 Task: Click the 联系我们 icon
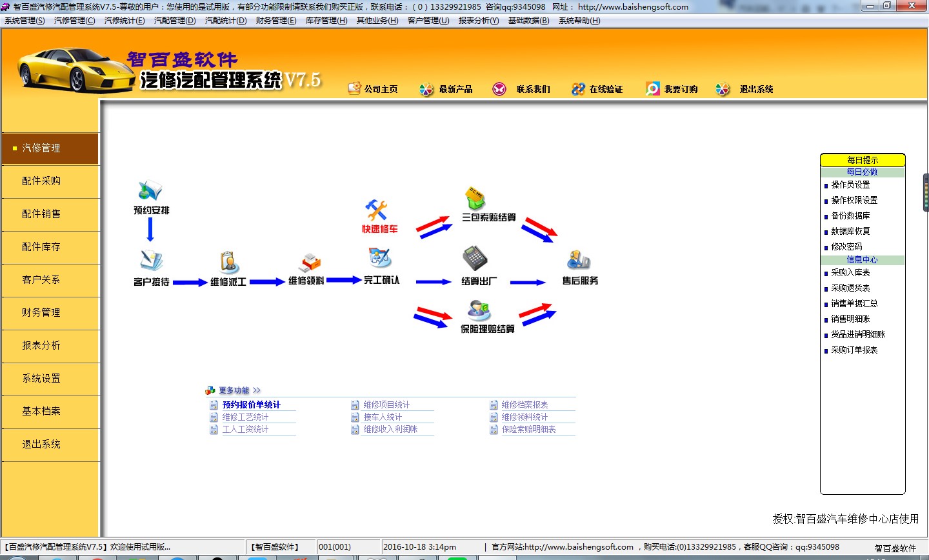click(499, 89)
